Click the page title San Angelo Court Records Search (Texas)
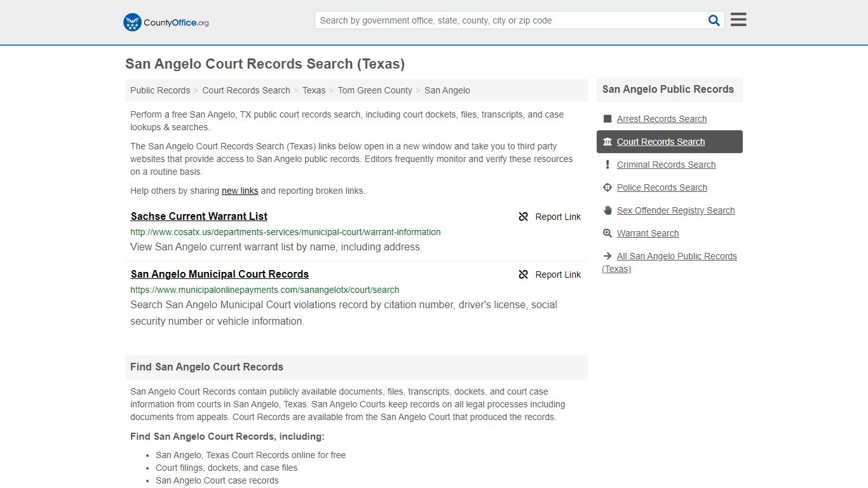Viewport: 868px width, 488px height. (x=265, y=64)
